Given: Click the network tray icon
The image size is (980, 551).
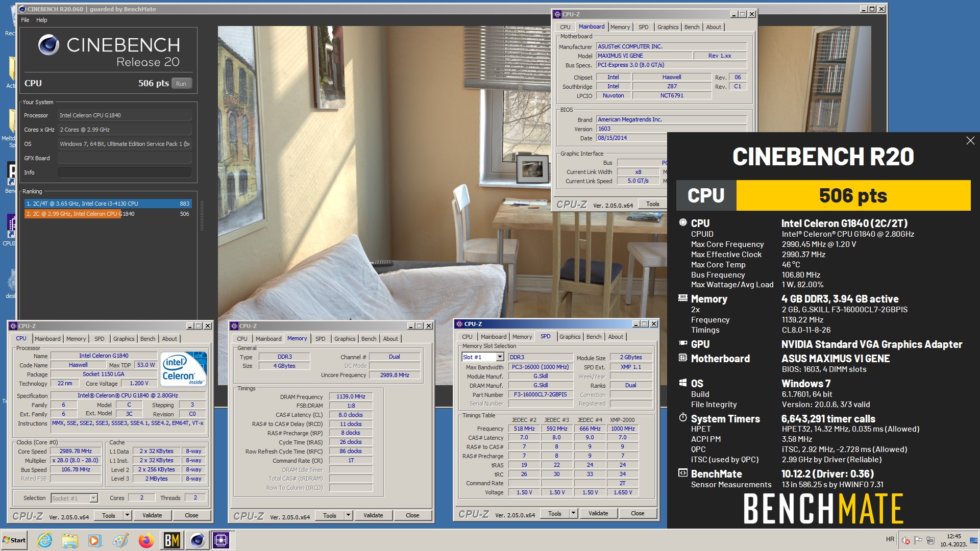Looking at the screenshot, I should (930, 540).
